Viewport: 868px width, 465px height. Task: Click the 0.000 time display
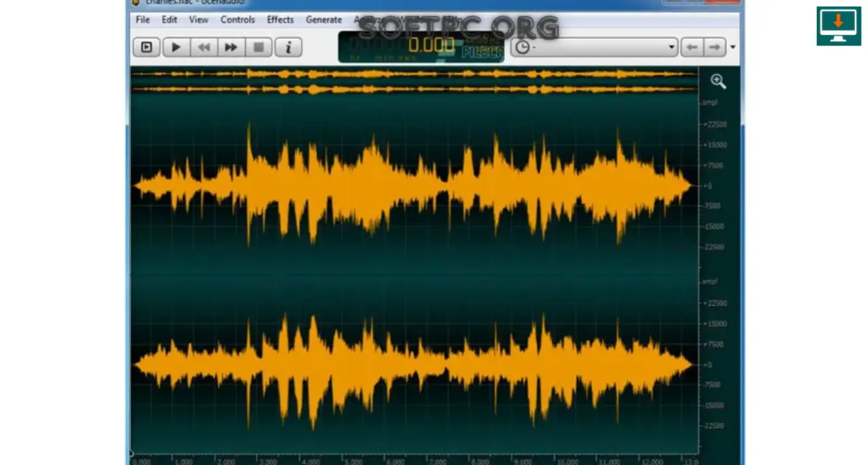pyautogui.click(x=431, y=45)
